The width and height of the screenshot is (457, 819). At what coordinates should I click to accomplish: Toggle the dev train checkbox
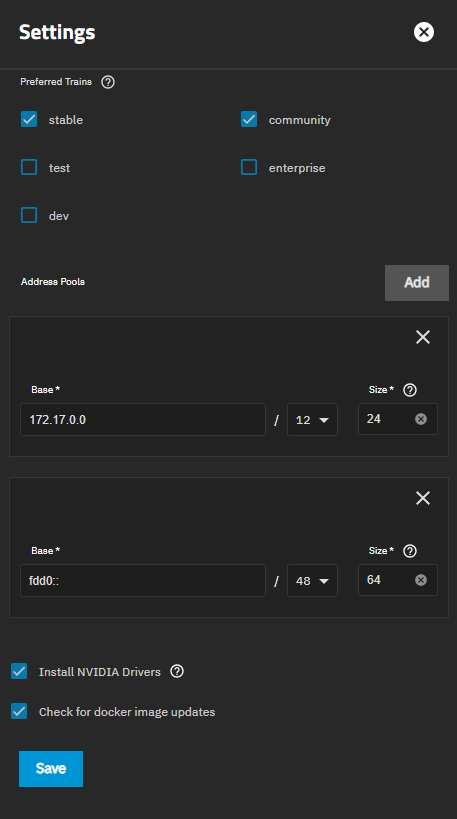(29, 215)
